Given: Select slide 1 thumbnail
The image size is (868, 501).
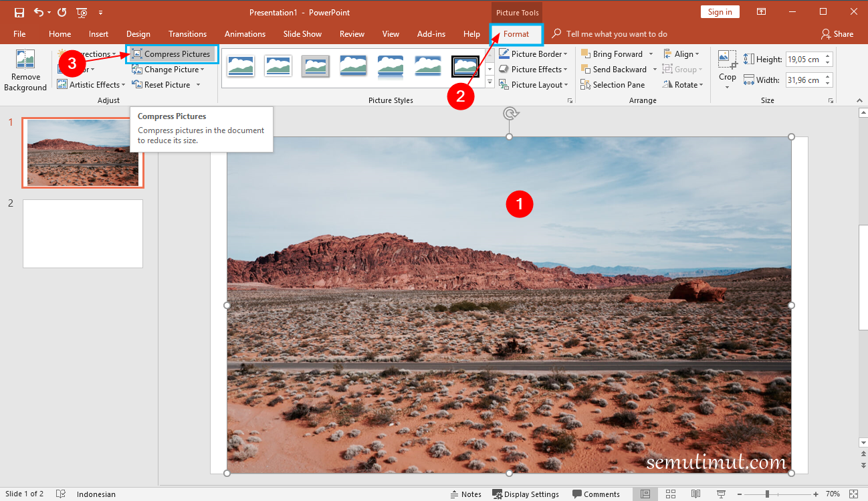Looking at the screenshot, I should point(83,153).
